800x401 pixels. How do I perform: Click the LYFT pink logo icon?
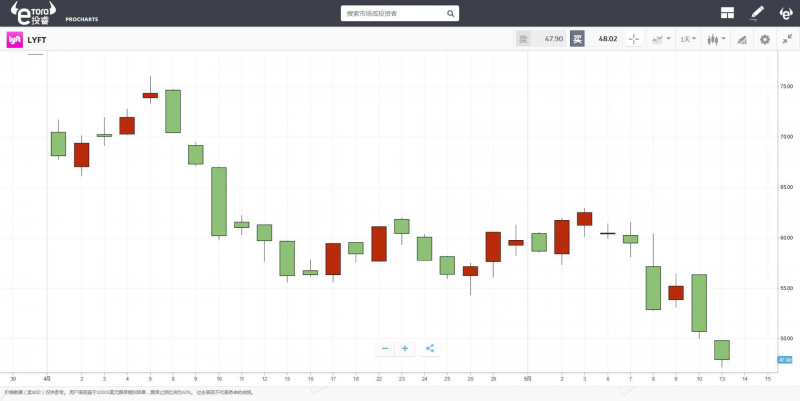(x=15, y=39)
